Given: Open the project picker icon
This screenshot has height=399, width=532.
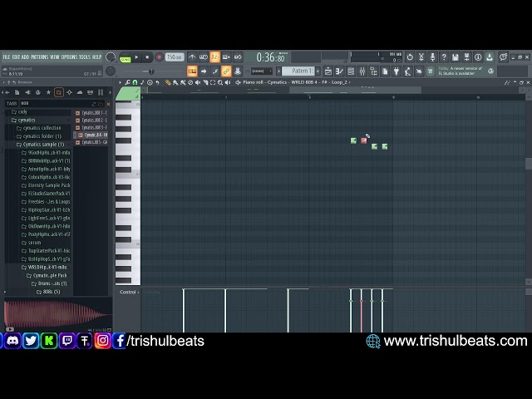Looking at the screenshot, I should point(385,71).
